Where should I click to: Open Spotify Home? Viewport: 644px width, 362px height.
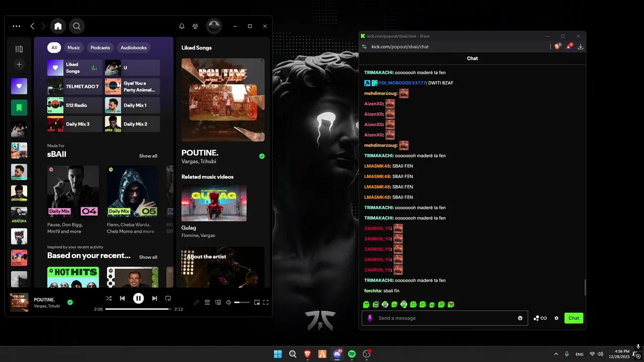pos(58,26)
